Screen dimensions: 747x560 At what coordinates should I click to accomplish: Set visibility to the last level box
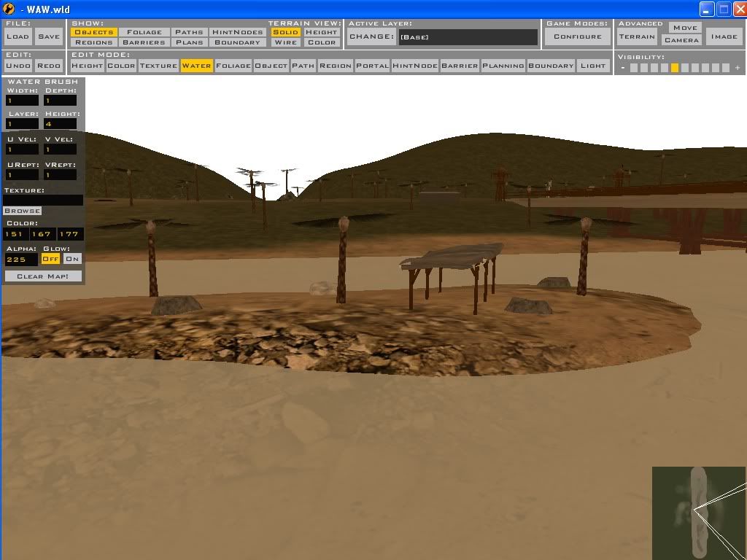pos(726,68)
